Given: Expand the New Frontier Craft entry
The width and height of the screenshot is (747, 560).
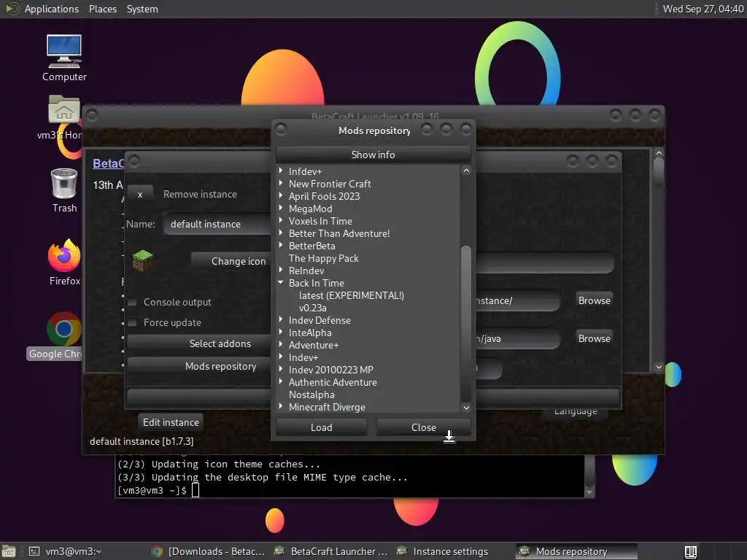Looking at the screenshot, I should pos(281,183).
